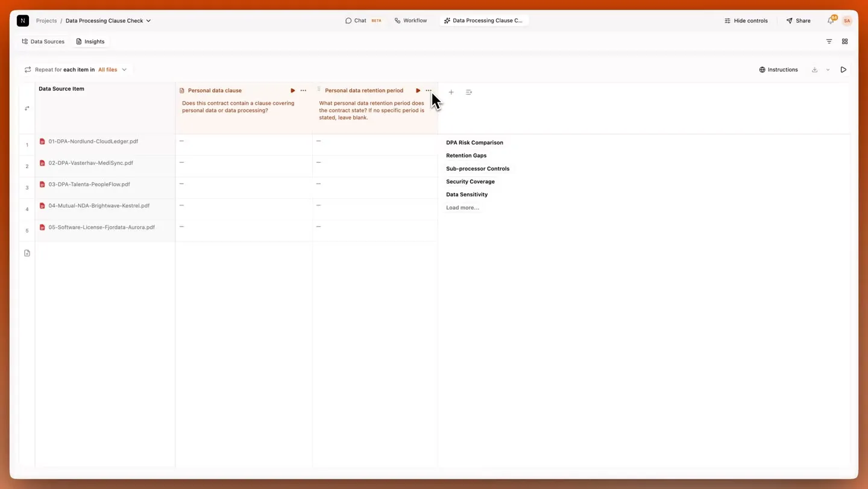Viewport: 868px width, 489px height.
Task: Click the repeat loop icon
Action: click(x=28, y=70)
